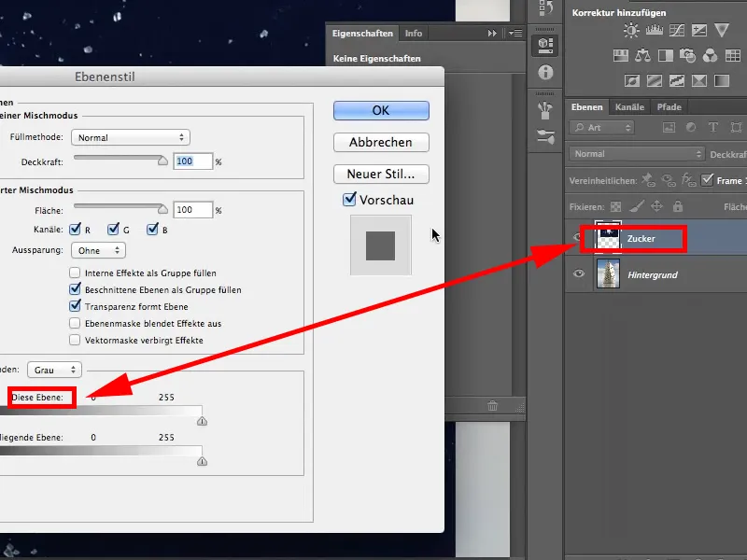Expand the Eigenschaften panel double-arrow

click(492, 34)
